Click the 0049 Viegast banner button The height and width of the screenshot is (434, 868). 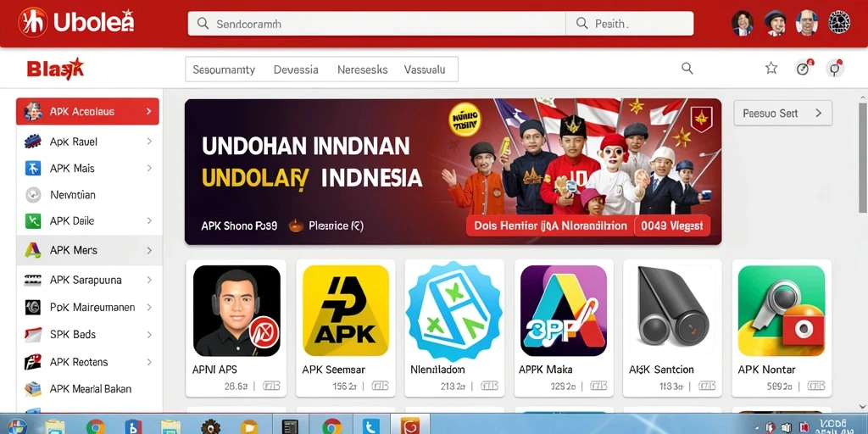[672, 225]
